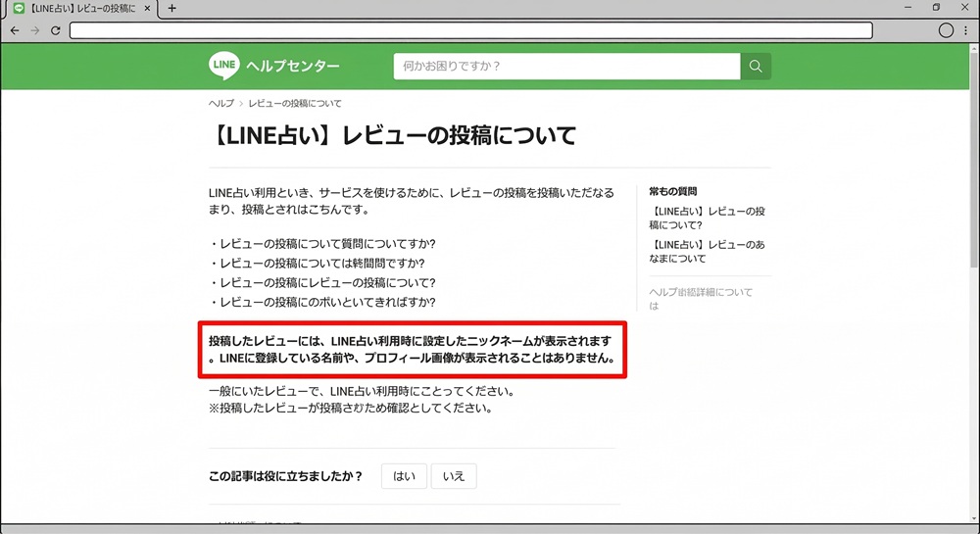This screenshot has height=534, width=980.
Task: Open the browser three-dot menu
Action: [x=965, y=30]
